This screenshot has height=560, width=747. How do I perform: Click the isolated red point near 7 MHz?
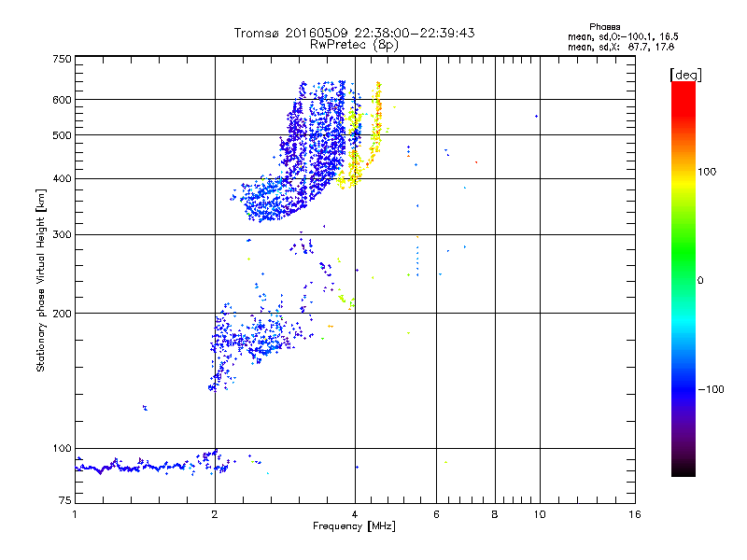(476, 162)
